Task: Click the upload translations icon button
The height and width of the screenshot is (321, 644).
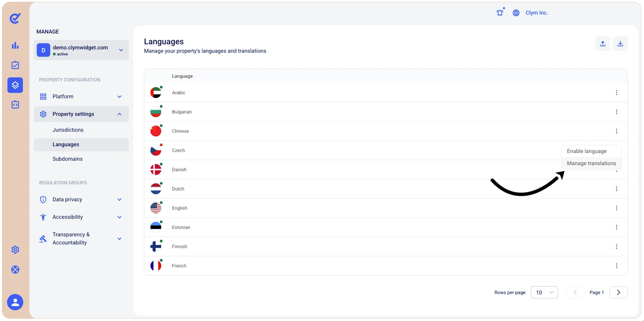Action: pos(603,44)
